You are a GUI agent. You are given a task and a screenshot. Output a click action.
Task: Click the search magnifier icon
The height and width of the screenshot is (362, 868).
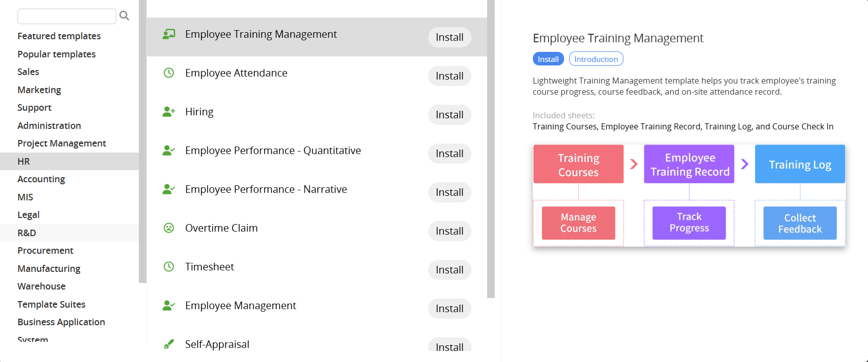124,16
